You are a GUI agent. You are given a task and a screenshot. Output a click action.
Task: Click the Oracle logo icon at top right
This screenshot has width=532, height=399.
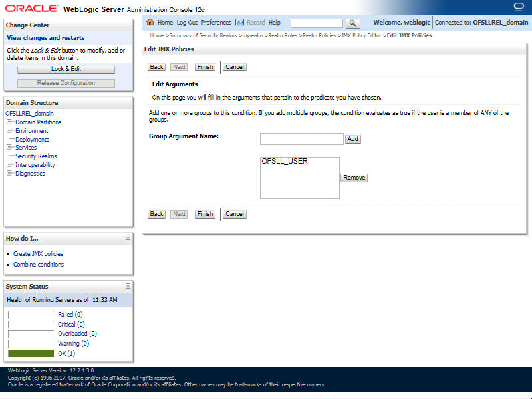coord(519,7)
